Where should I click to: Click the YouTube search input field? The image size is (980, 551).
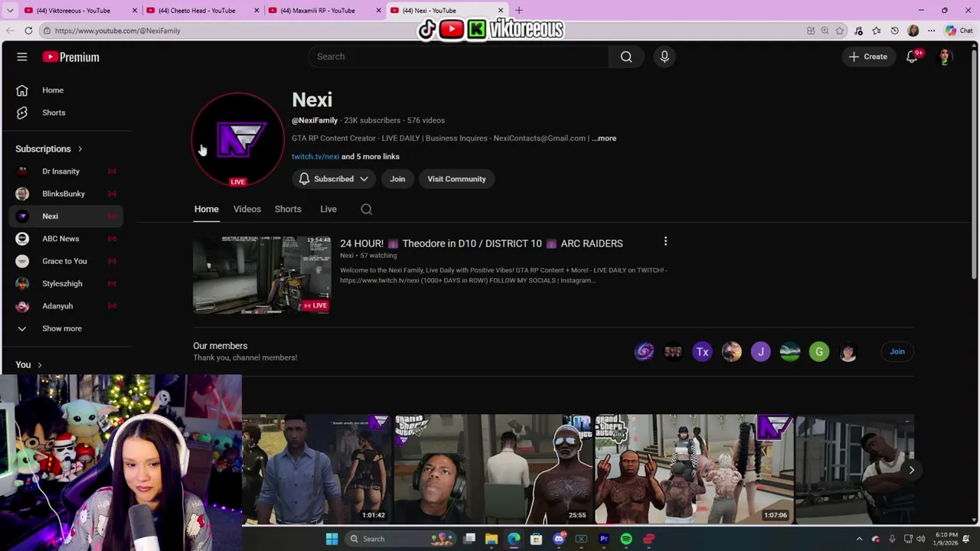[458, 57]
